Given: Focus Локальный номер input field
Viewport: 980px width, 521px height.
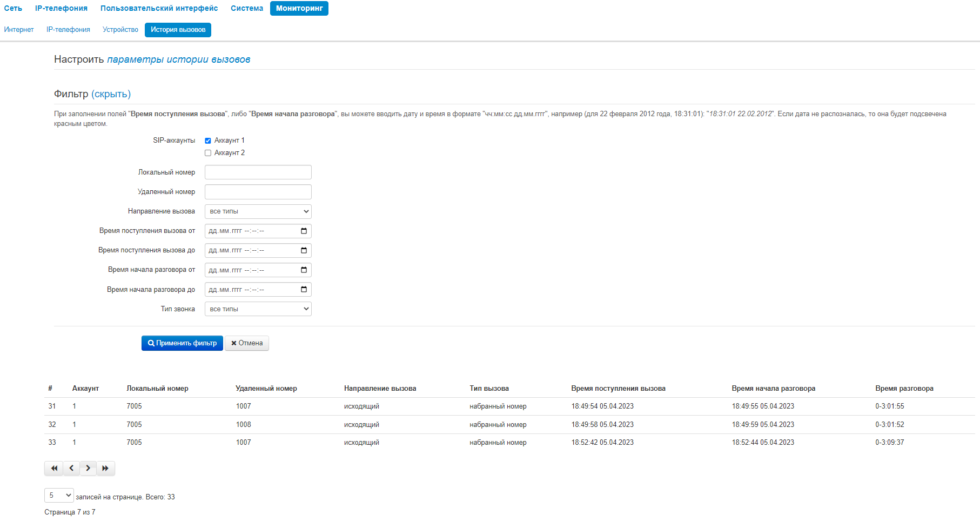Looking at the screenshot, I should (x=258, y=172).
